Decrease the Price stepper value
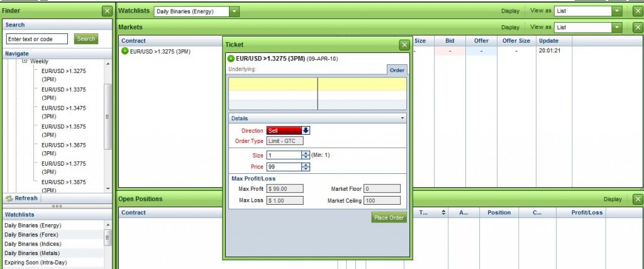644x269 pixels. coord(306,169)
